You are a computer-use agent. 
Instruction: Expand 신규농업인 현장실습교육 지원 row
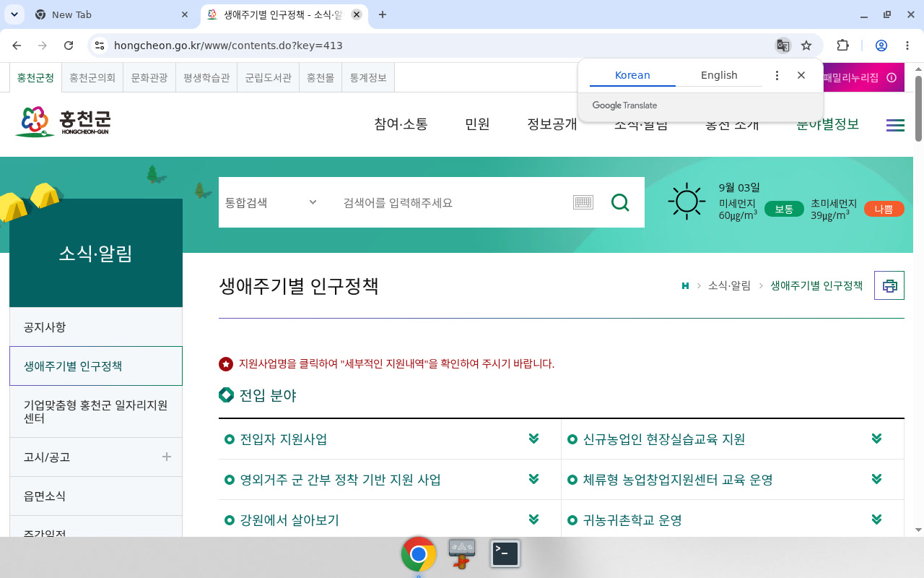[733, 439]
